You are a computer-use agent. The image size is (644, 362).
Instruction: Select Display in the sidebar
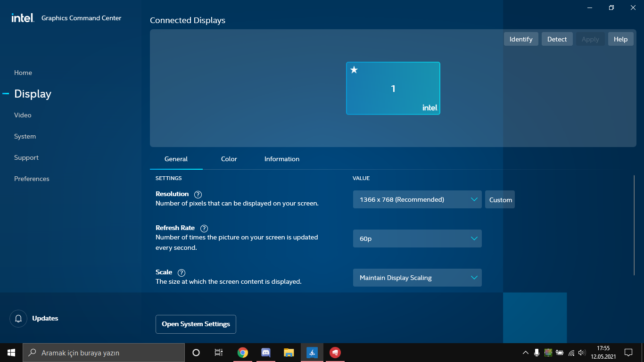[33, 94]
